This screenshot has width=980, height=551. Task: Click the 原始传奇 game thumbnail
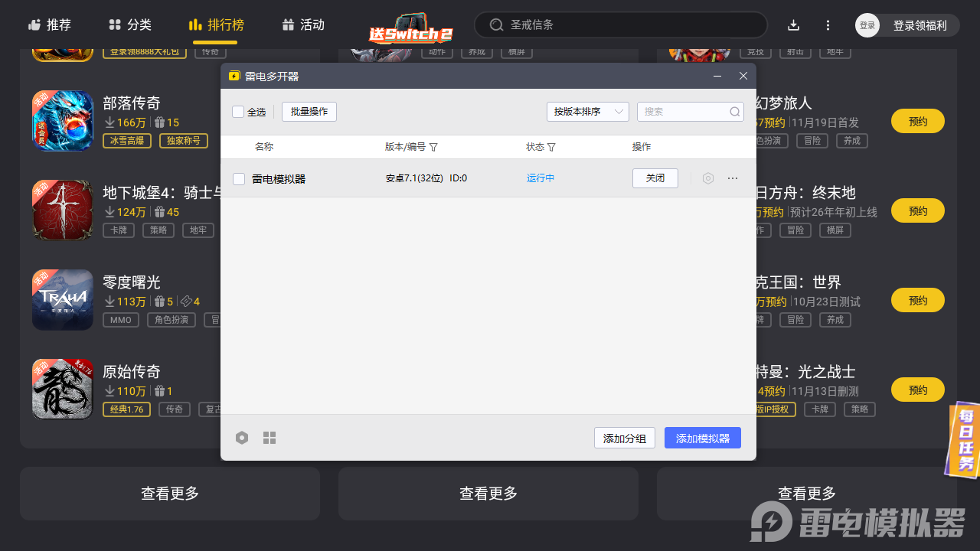pyautogui.click(x=62, y=389)
